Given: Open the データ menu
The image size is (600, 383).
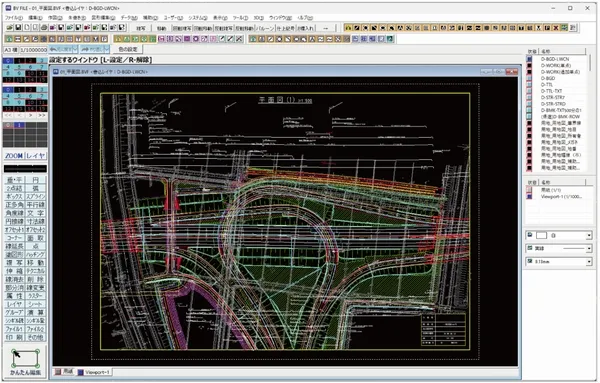Looking at the screenshot, I should point(129,18).
